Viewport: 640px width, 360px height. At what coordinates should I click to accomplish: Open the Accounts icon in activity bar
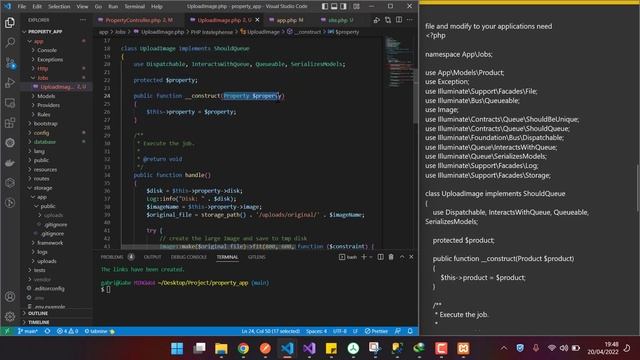coord(10,297)
